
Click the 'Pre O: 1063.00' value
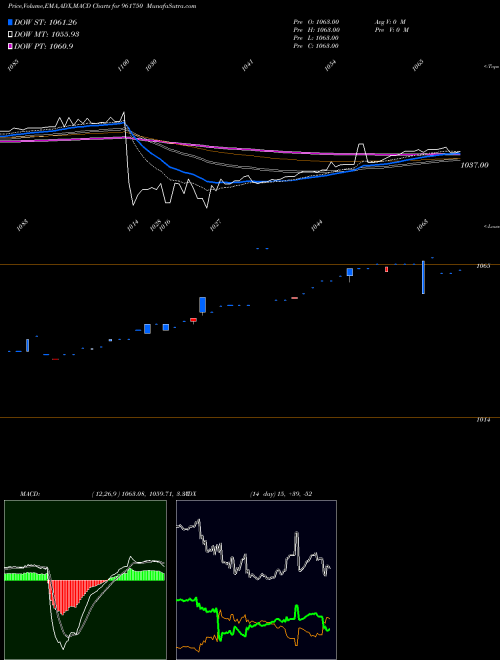click(316, 21)
